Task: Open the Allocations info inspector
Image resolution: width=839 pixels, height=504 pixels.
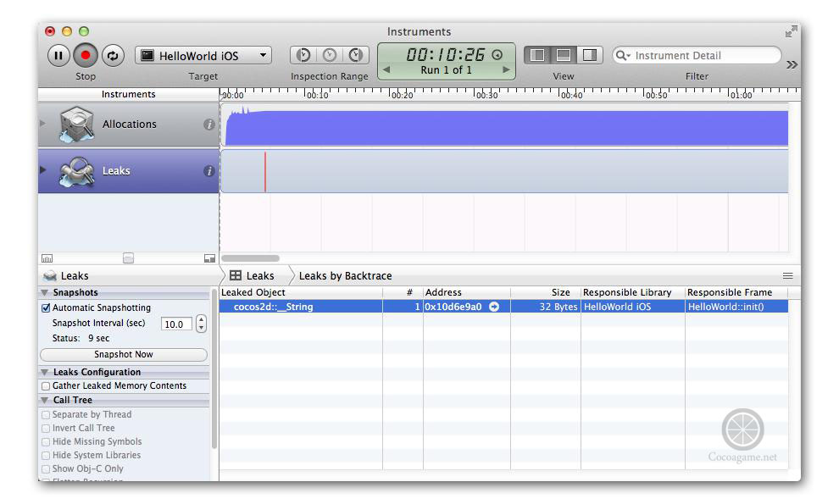Action: 208,125
